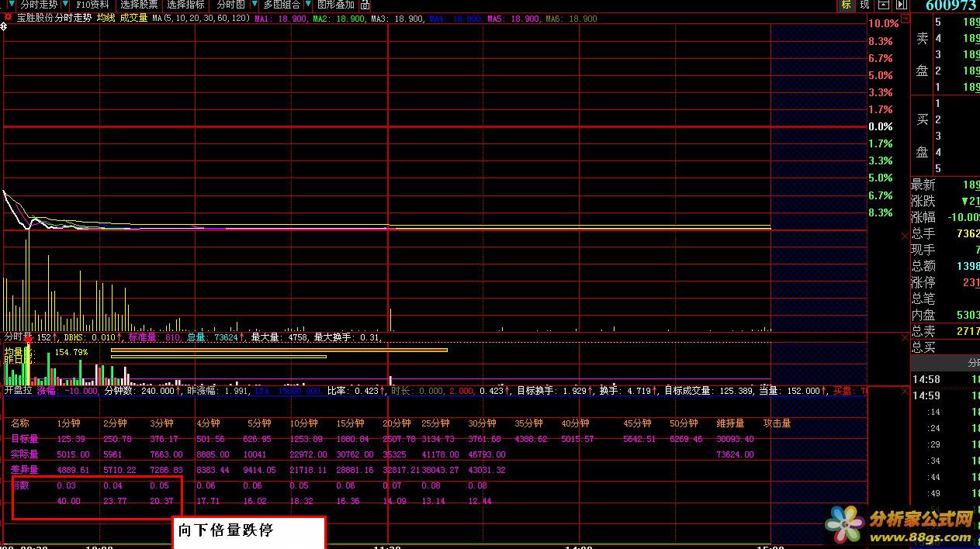Open the 分时走势 toolbar menu
The image size is (980, 549).
(38, 5)
